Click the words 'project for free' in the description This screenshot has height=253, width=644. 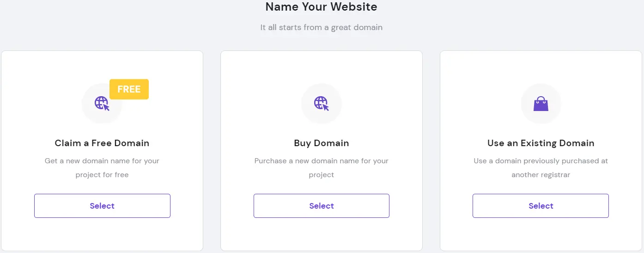coord(102,175)
